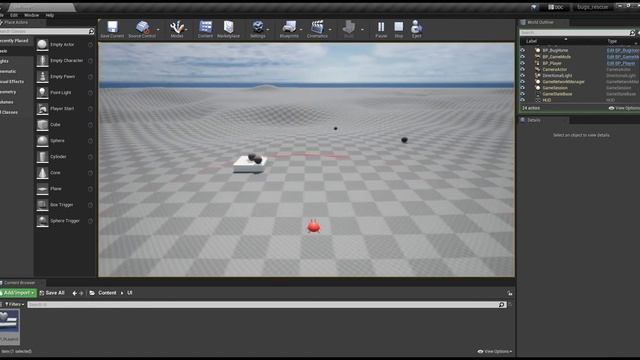The height and width of the screenshot is (360, 640).
Task: Select the Cube shape icon
Action: tap(42, 124)
